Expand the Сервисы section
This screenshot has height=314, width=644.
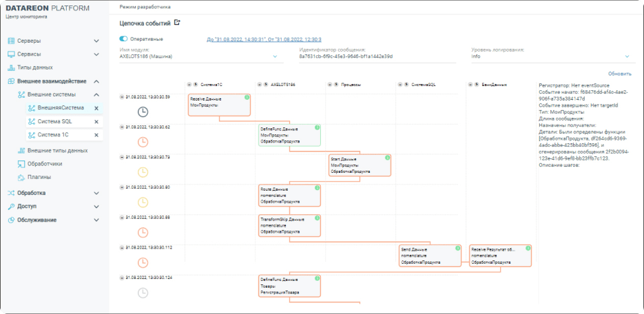pos(96,54)
